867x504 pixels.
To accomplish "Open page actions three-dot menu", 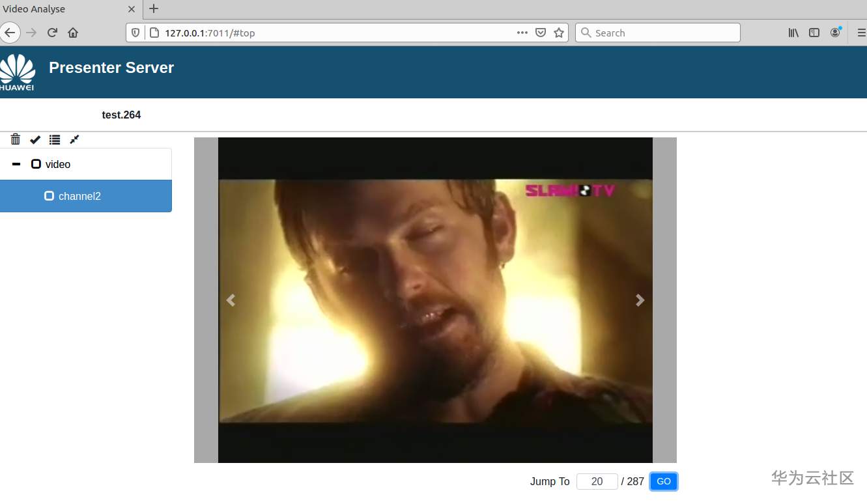I will click(522, 33).
